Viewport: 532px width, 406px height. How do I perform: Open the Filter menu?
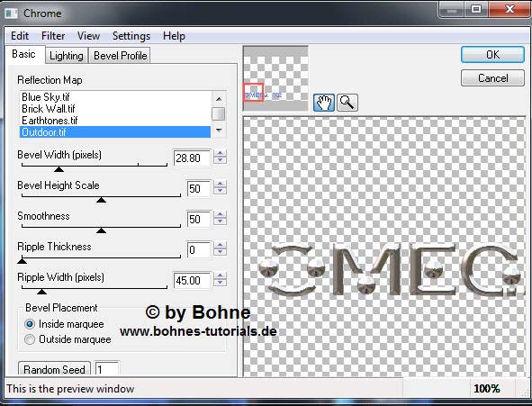[53, 36]
